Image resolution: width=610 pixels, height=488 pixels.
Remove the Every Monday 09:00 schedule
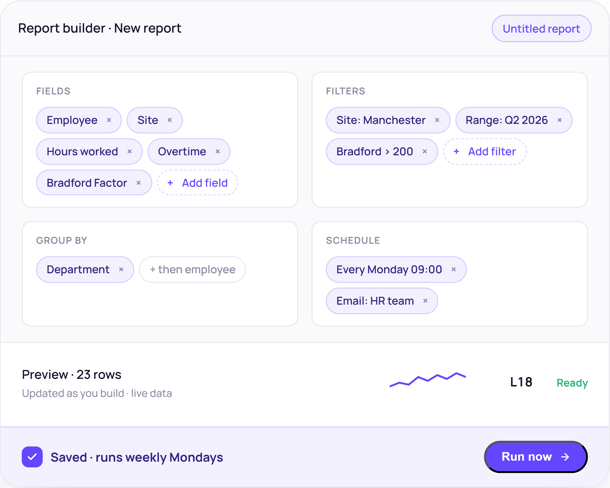[x=453, y=269]
